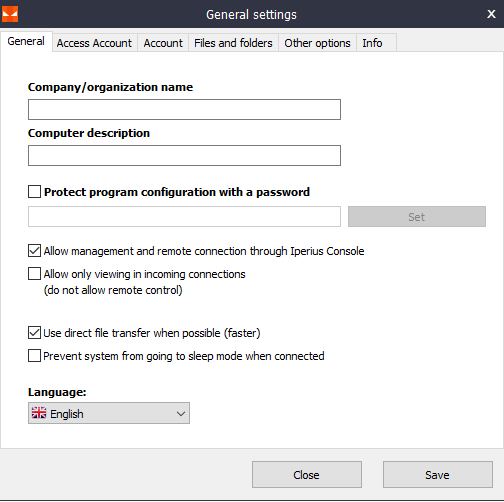Click the Close button at the bottom
This screenshot has width=504, height=502.
tap(307, 475)
